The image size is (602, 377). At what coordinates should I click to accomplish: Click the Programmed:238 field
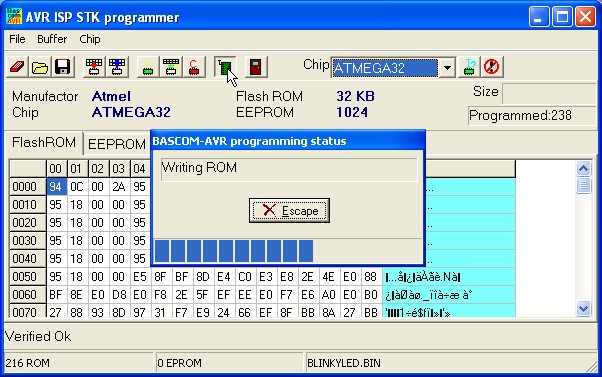click(x=532, y=116)
